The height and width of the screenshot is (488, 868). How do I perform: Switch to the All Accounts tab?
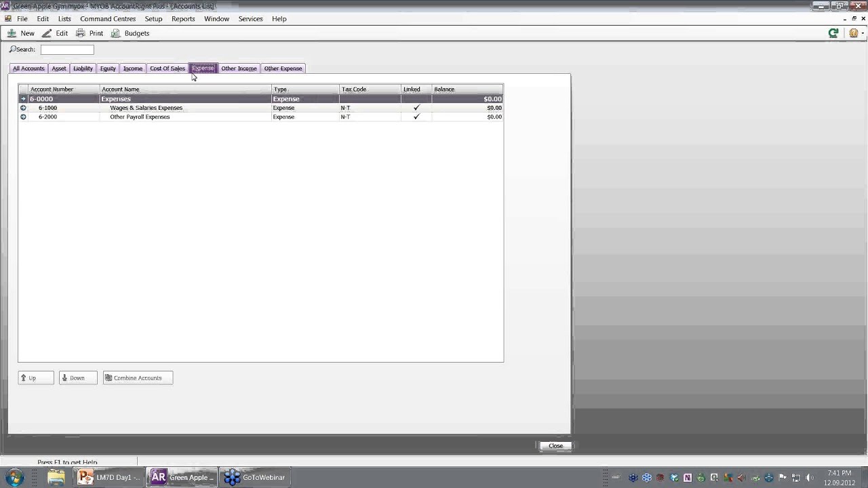(28, 68)
